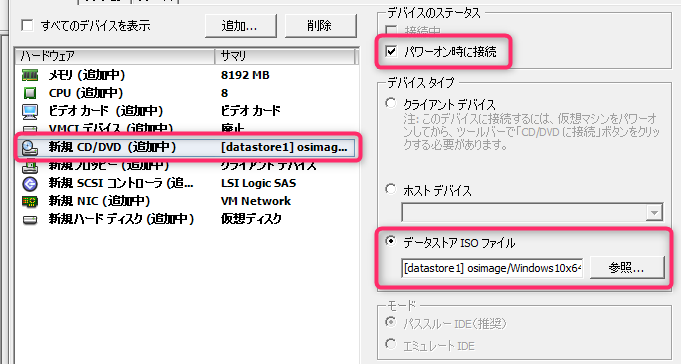Select クライアント デバイス radio button
The width and height of the screenshot is (681, 364).
click(x=391, y=103)
